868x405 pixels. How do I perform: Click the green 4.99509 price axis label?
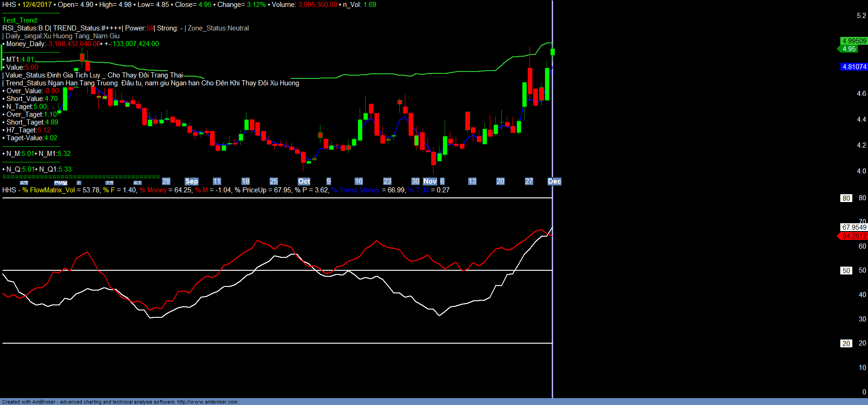pos(854,41)
